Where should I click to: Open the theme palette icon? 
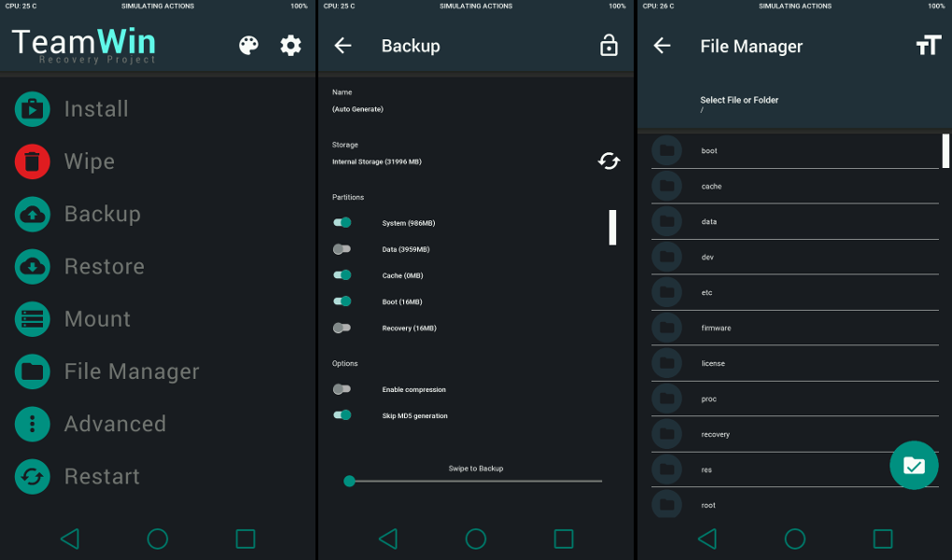[x=248, y=46]
